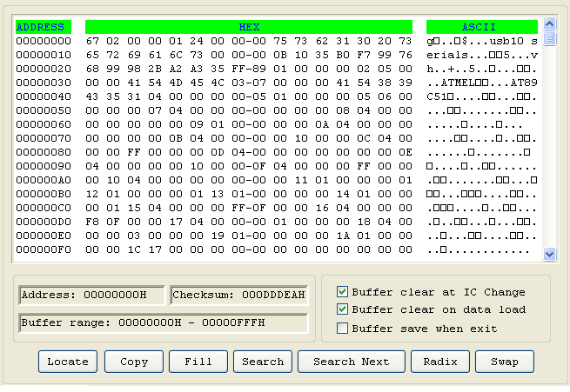Select address row 00000010
570x392 pixels.
coord(44,55)
